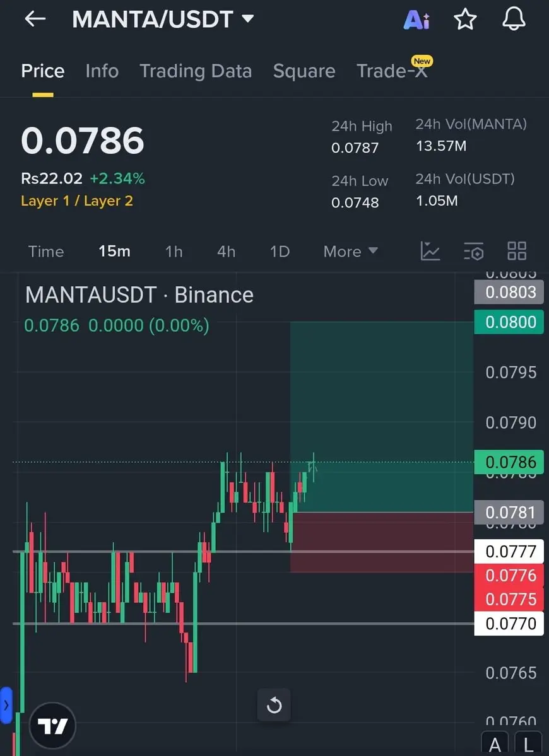Image resolution: width=549 pixels, height=756 pixels.
Task: Open the Trade-X tab
Action: point(392,71)
